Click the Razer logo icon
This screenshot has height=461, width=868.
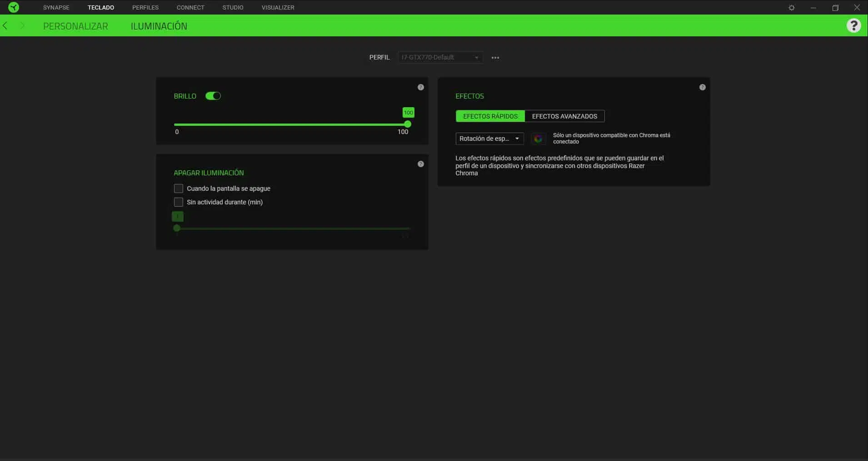pyautogui.click(x=14, y=7)
